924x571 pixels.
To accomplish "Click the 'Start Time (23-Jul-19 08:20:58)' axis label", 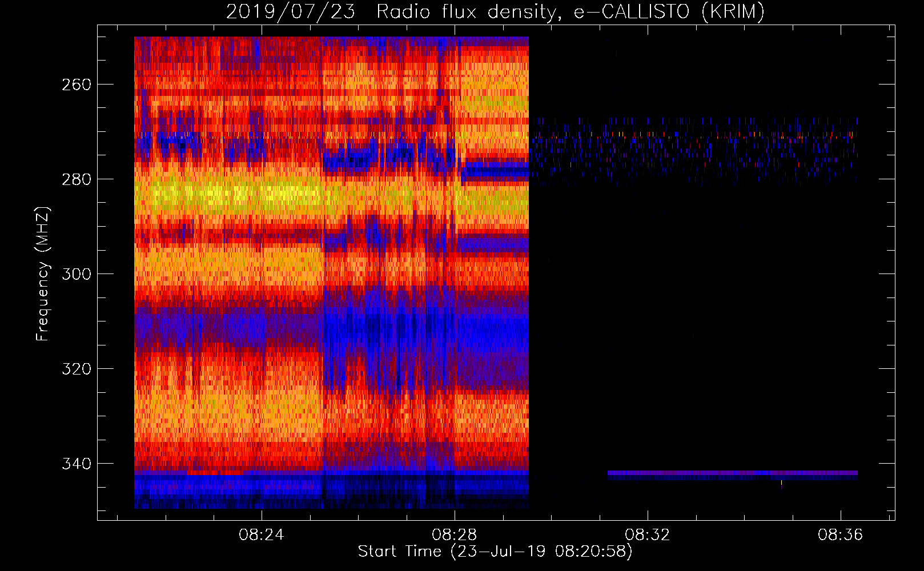I will (x=495, y=552).
